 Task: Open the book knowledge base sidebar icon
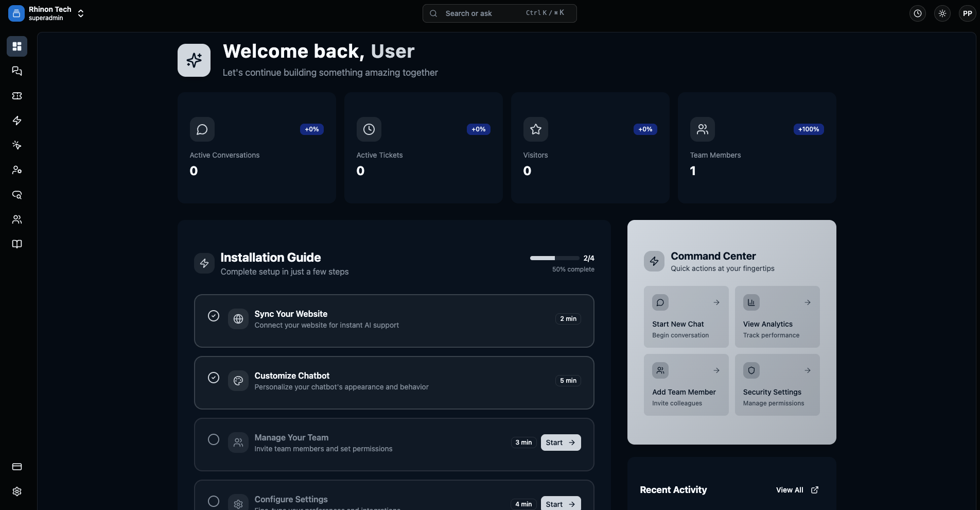point(17,244)
